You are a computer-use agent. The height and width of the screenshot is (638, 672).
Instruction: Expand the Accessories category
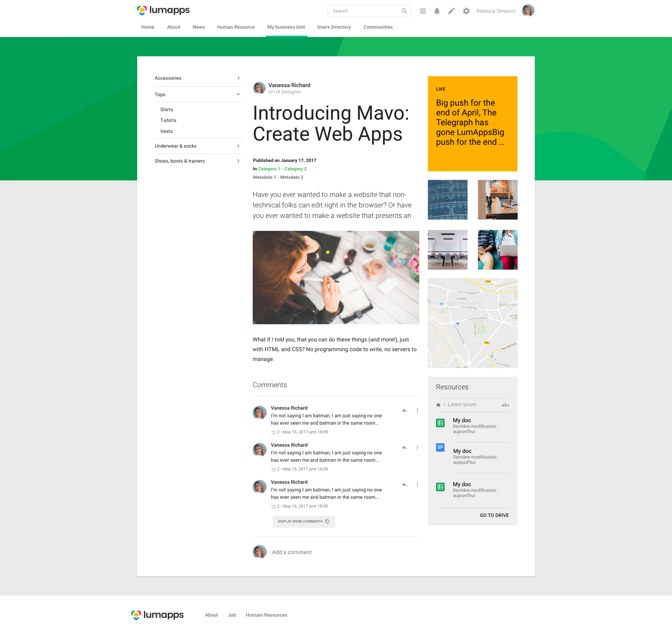click(x=238, y=78)
